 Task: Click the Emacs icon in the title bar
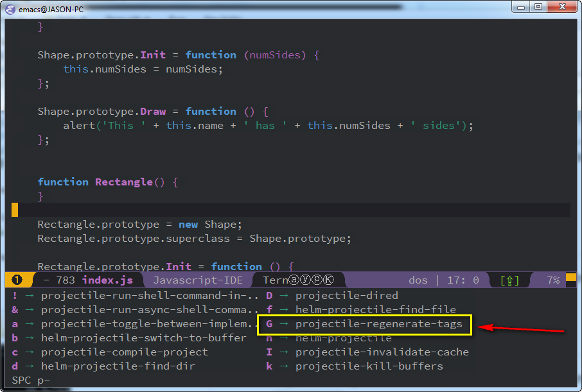(x=10, y=9)
